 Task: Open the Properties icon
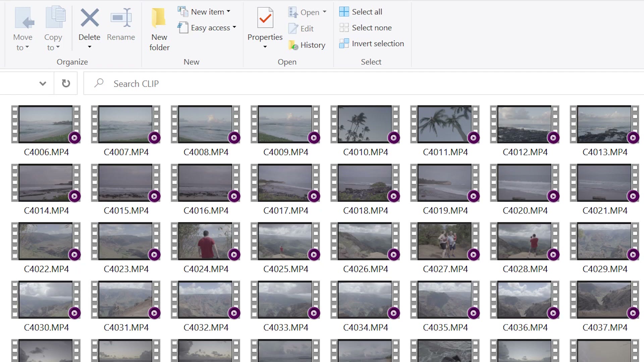265,17
